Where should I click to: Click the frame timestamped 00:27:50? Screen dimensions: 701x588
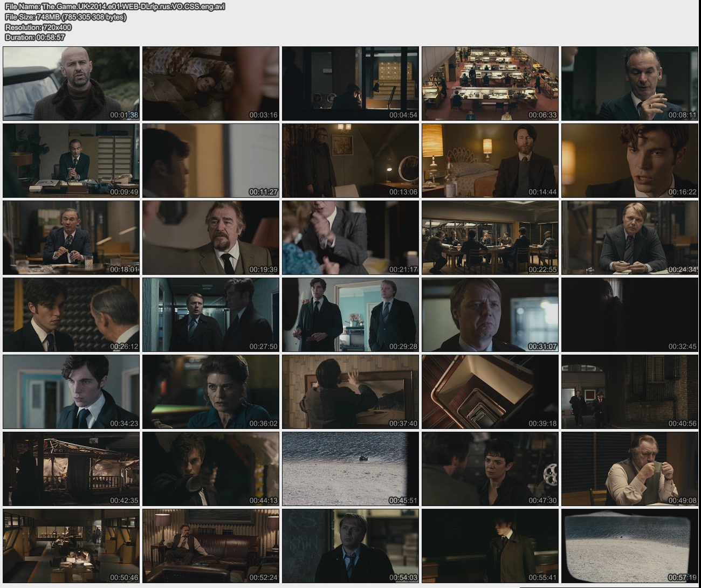tap(211, 315)
